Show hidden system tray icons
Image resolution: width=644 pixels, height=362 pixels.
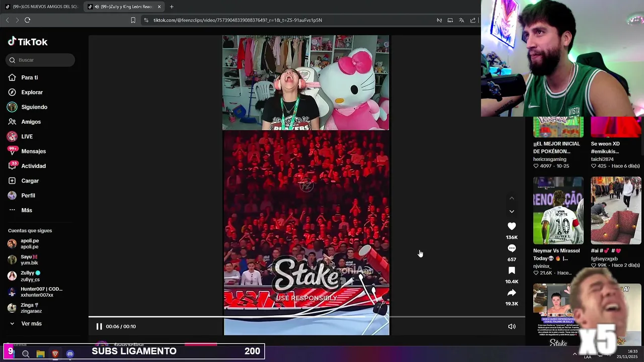575,354
